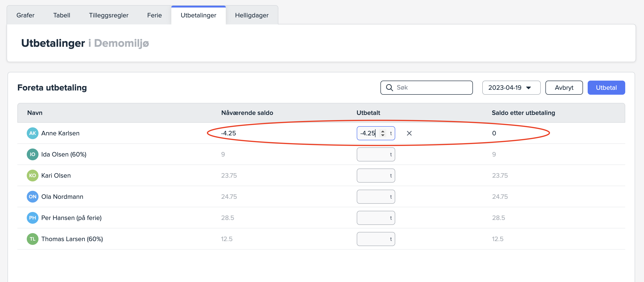Go to the Helligdager tab
Viewport: 644px width, 282px height.
point(252,15)
